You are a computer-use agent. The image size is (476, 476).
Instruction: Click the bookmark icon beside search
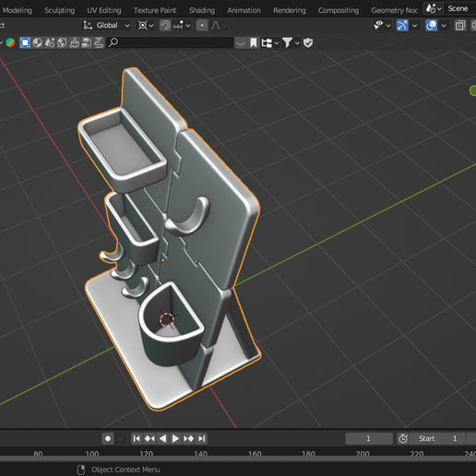click(x=253, y=42)
